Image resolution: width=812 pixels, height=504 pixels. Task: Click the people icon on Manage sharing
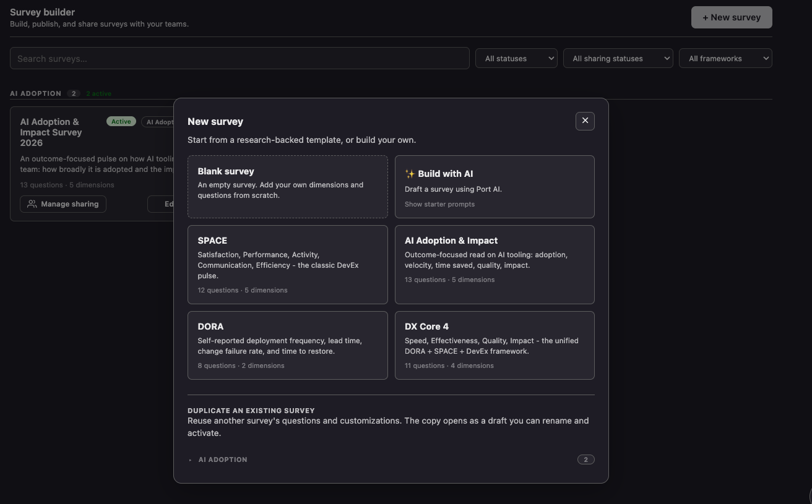(32, 204)
